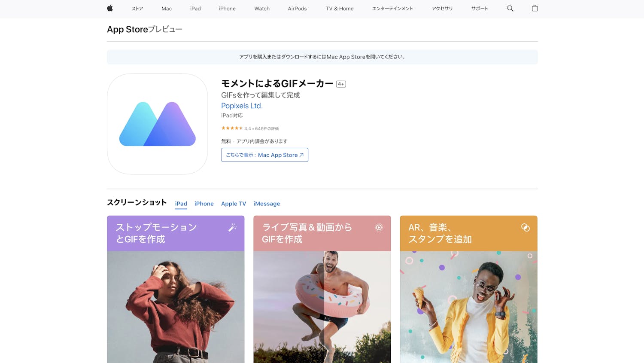The width and height of the screenshot is (644, 363).
Task: Open the search magnifier icon
Action: (510, 8)
